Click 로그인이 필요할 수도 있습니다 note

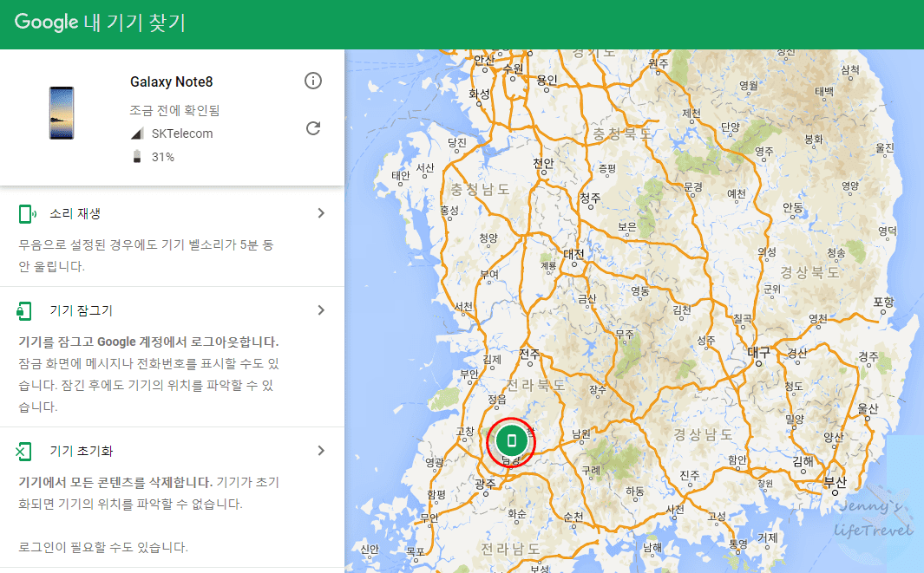(103, 547)
